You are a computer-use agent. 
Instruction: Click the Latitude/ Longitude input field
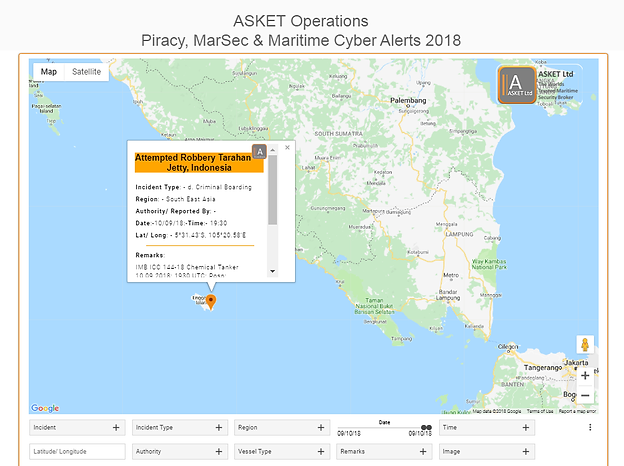(x=77, y=452)
